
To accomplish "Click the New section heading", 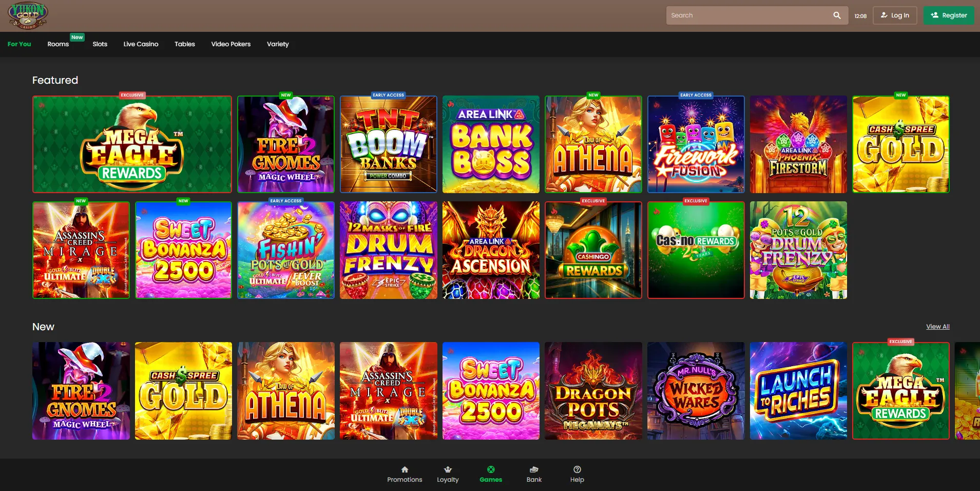I will 43,327.
